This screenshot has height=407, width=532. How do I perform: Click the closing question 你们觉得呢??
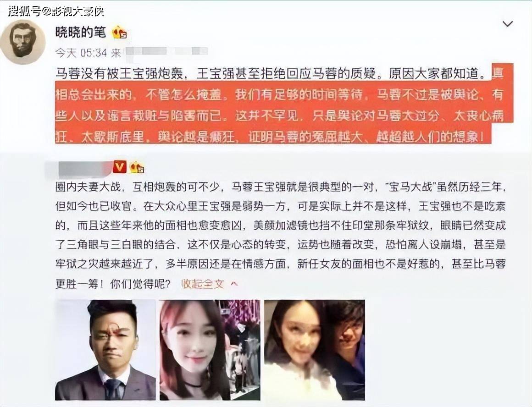pos(140,284)
